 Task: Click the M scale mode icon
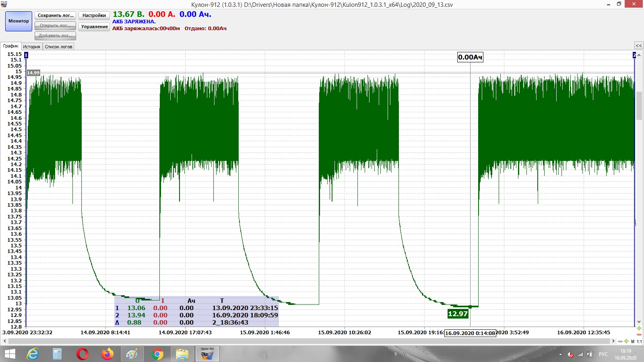point(633,341)
